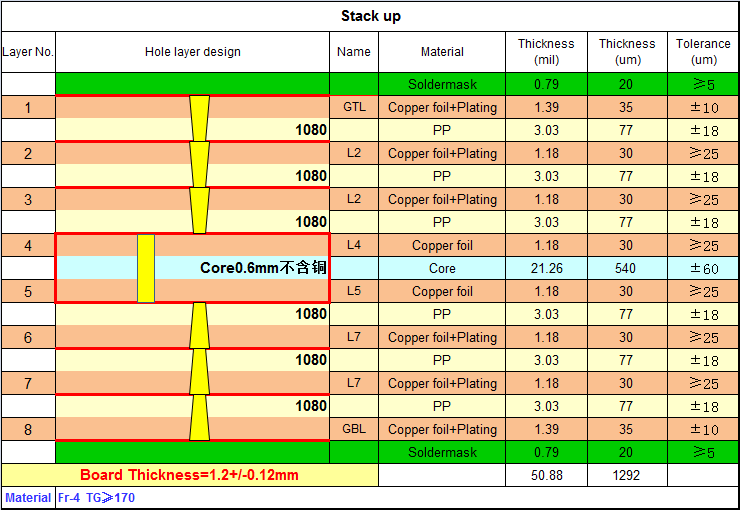Select layer number 2 cell
The height and width of the screenshot is (510, 740).
[x=28, y=153]
